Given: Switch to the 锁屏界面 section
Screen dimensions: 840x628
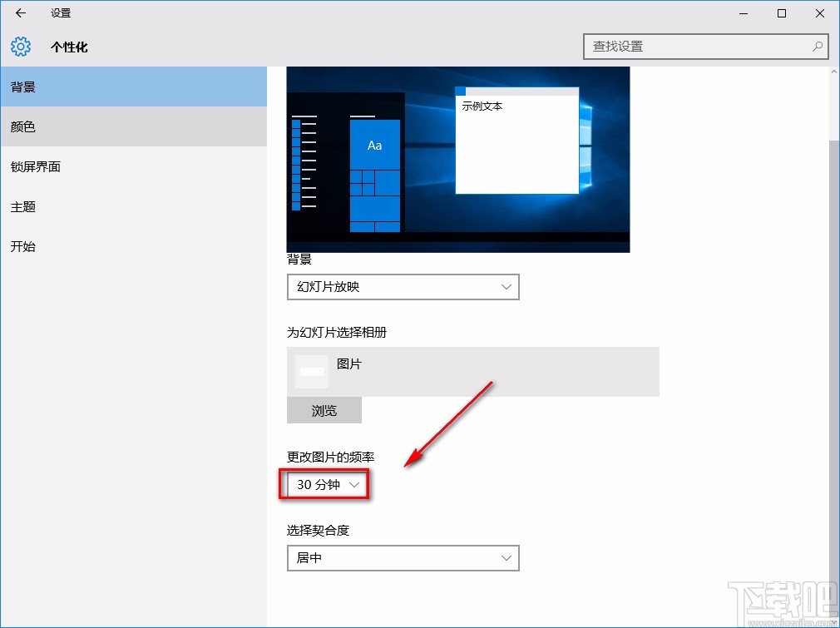Looking at the screenshot, I should tap(37, 166).
